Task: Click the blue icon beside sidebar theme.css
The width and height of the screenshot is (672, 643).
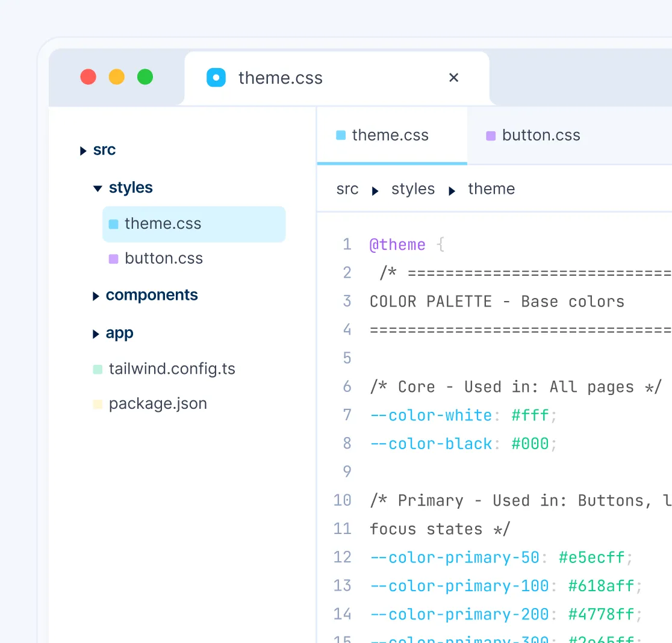Action: tap(114, 224)
